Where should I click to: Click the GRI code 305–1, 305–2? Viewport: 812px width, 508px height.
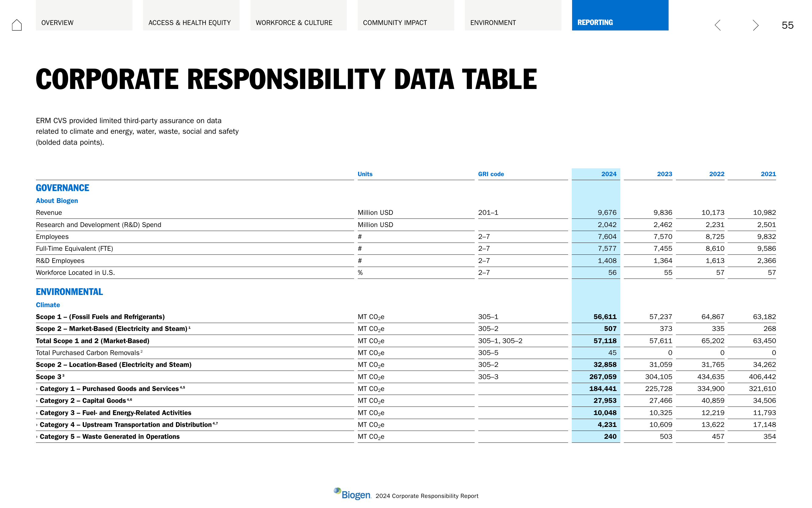click(500, 341)
